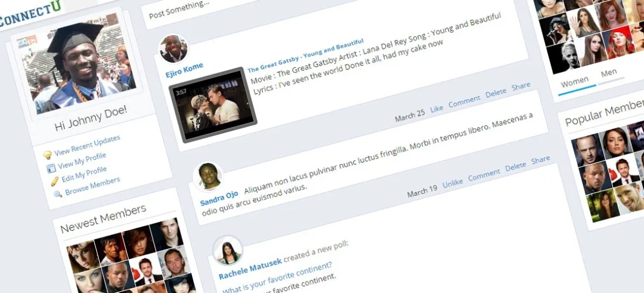Switch to the Men tab
Viewport: 644px width, 293px height.
pyautogui.click(x=609, y=72)
